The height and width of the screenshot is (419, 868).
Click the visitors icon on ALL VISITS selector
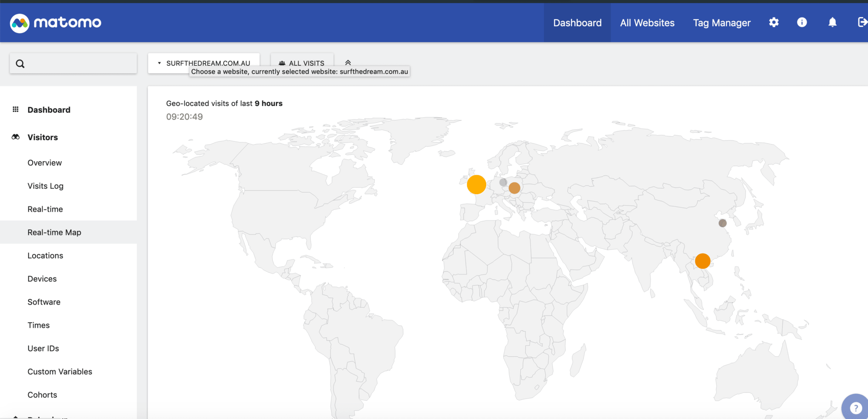tap(281, 63)
